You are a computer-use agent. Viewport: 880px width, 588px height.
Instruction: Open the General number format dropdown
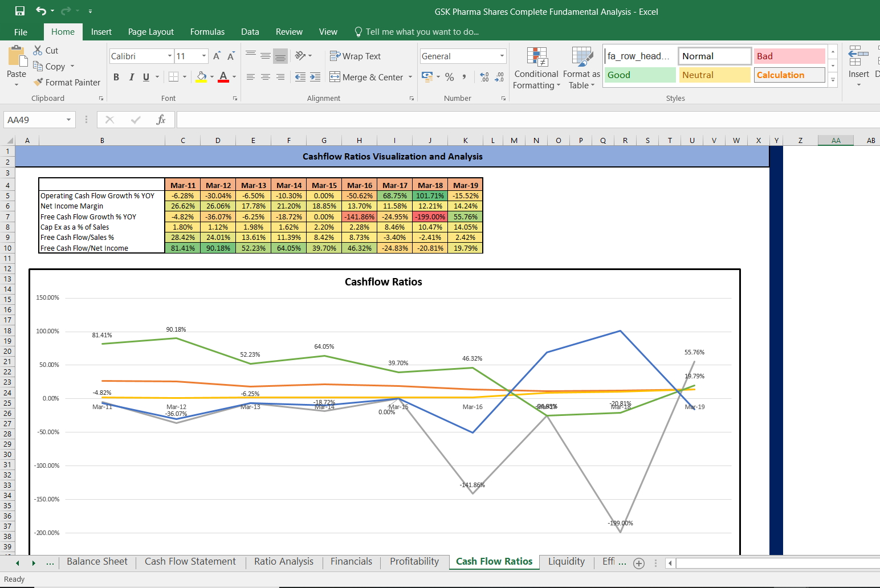(x=502, y=56)
